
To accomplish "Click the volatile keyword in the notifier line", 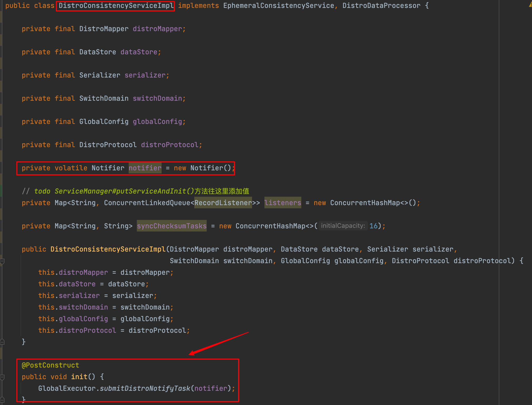I will (71, 168).
